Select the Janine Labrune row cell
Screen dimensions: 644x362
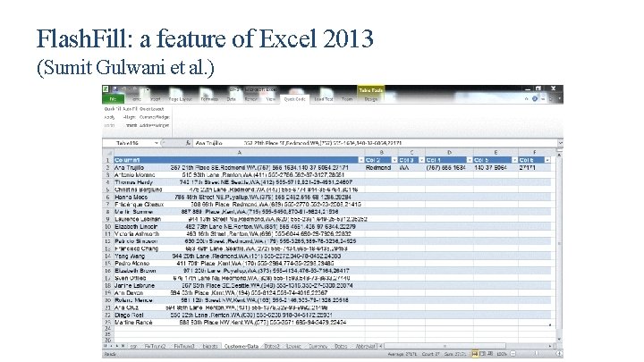239,286
